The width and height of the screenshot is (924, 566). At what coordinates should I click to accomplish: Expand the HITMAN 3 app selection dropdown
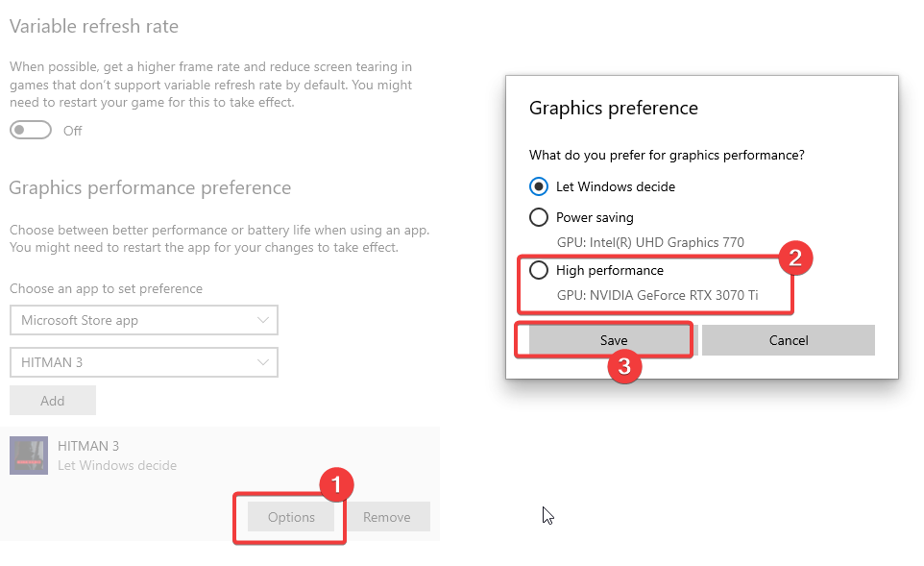click(144, 362)
